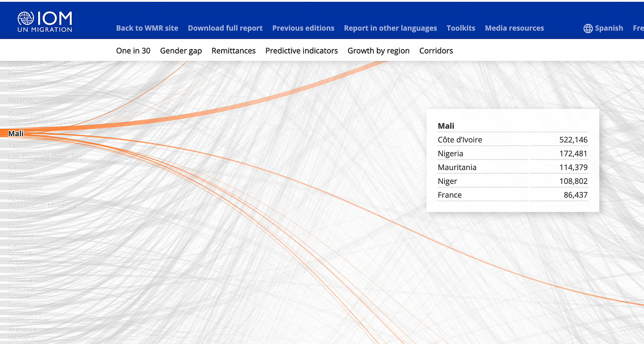Click the 522,146 value in tooltip
644x344 pixels.
573,140
